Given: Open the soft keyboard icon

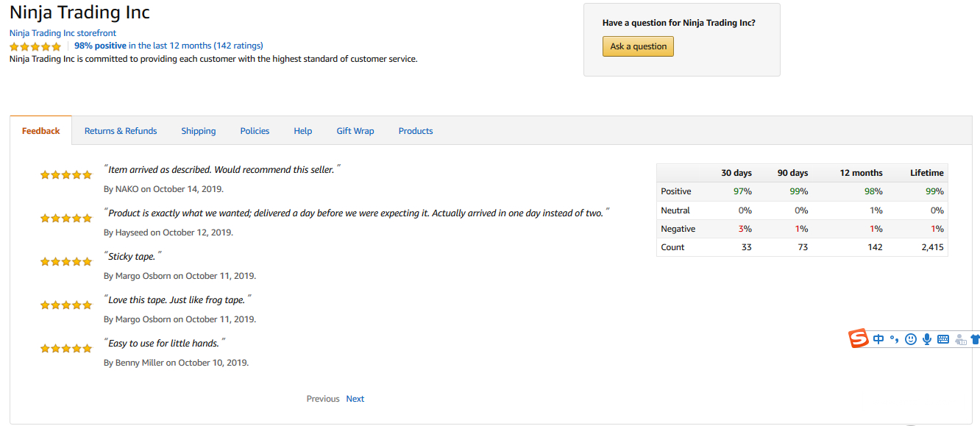Looking at the screenshot, I should tap(943, 339).
